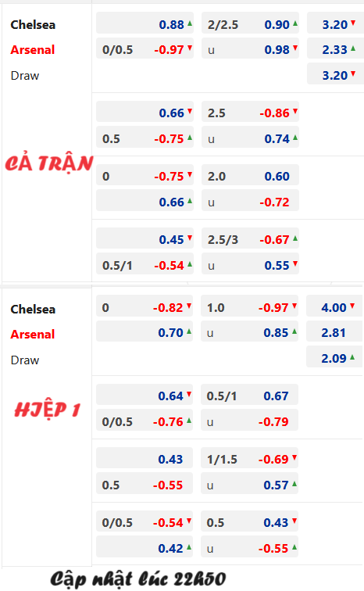Click first-half Draw odds 2.09
364x591 pixels.
(334, 358)
